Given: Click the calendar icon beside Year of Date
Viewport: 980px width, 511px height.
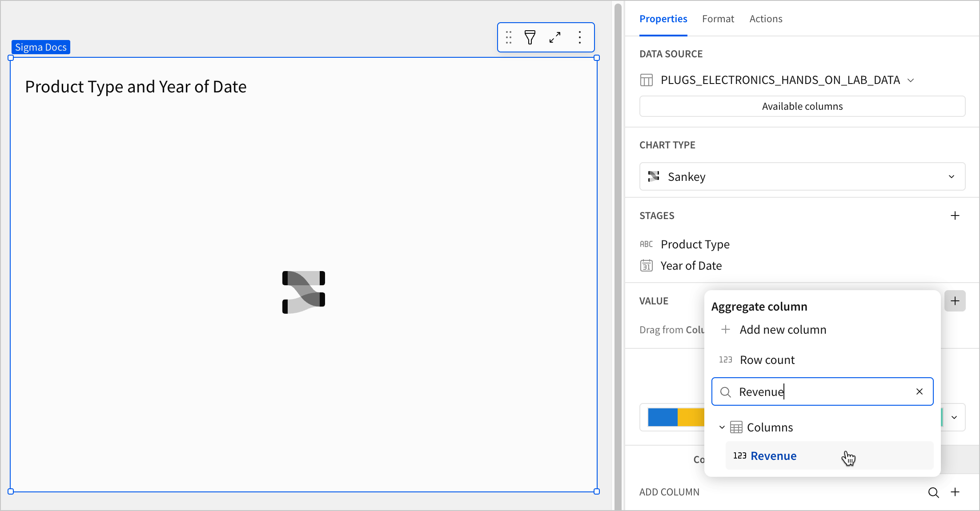Looking at the screenshot, I should click(x=647, y=265).
